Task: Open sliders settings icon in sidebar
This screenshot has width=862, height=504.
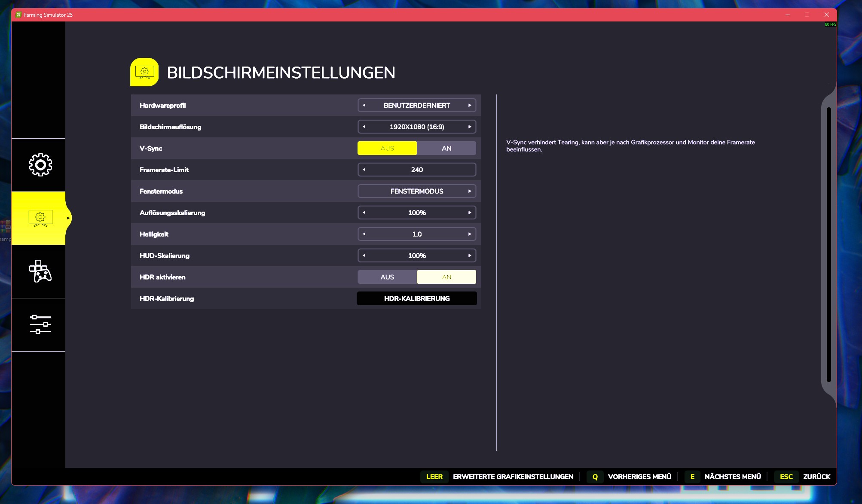Action: pyautogui.click(x=40, y=325)
